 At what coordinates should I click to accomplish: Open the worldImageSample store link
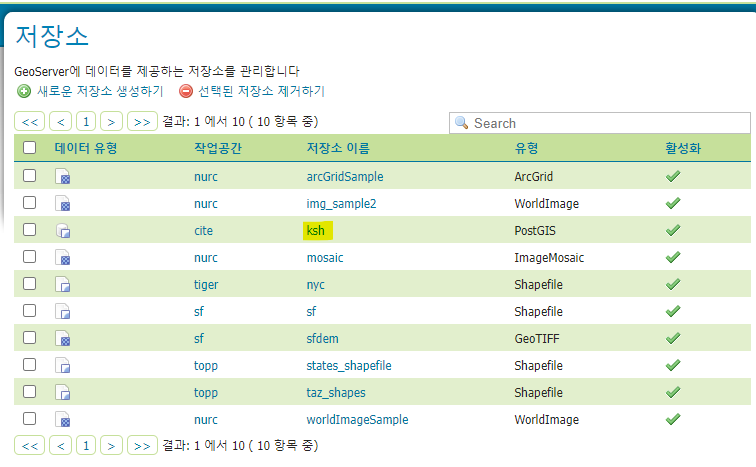click(357, 420)
